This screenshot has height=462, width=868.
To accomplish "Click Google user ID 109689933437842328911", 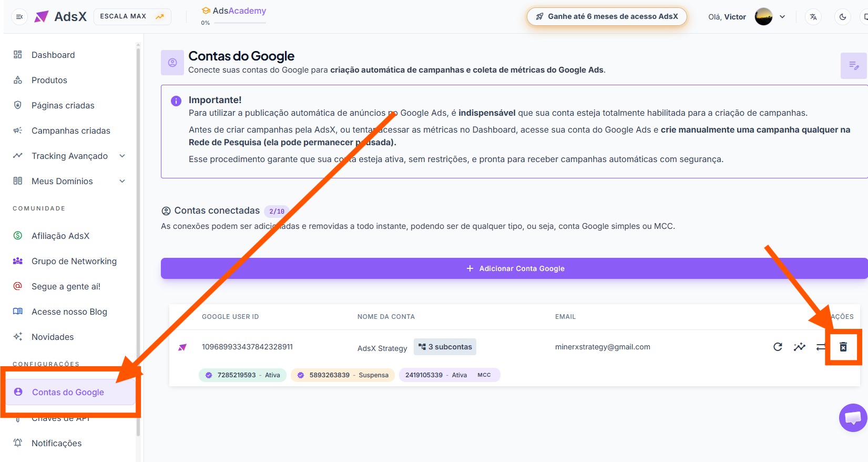I will (247, 347).
